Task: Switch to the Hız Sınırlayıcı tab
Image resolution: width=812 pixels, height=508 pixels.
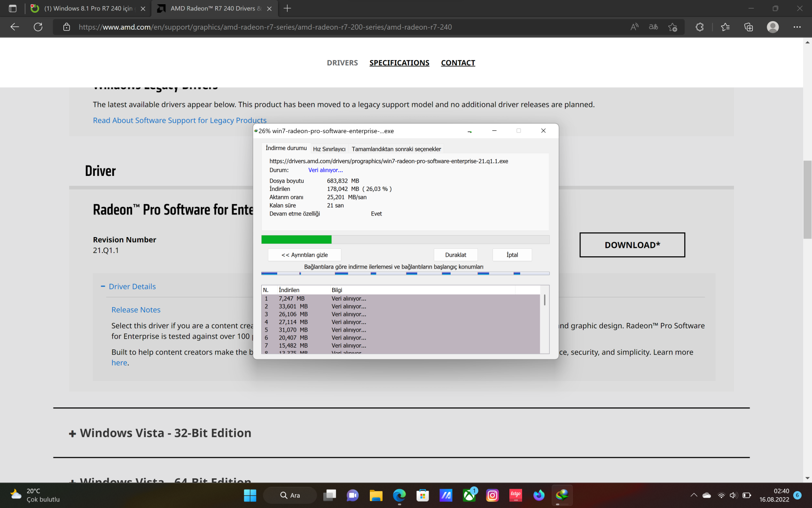Action: click(x=329, y=149)
